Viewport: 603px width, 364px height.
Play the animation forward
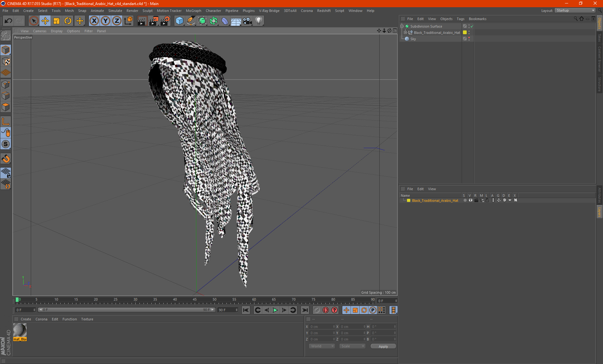click(x=275, y=310)
